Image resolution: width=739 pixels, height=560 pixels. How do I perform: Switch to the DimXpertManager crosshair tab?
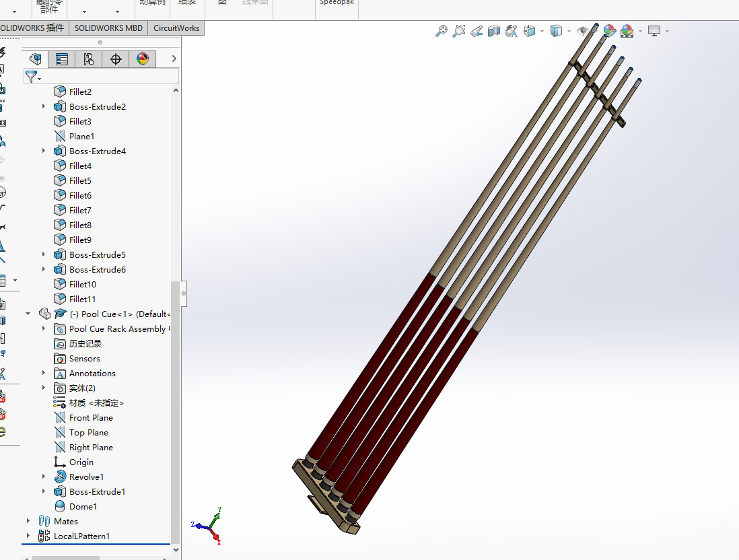coord(116,59)
